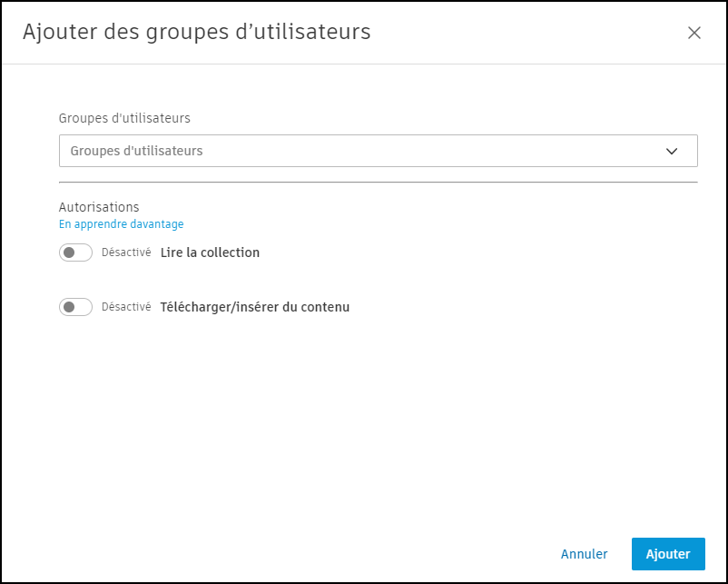Click the Désactivé label beside Lire la collection
Image resolution: width=728 pixels, height=584 pixels.
(126, 252)
